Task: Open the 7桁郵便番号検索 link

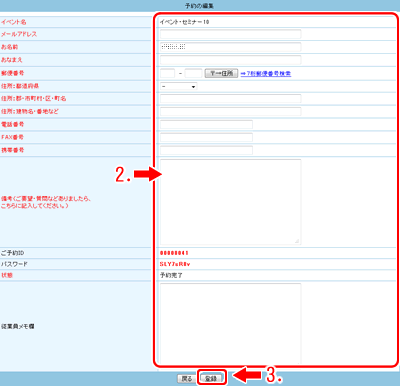Action: [x=266, y=73]
